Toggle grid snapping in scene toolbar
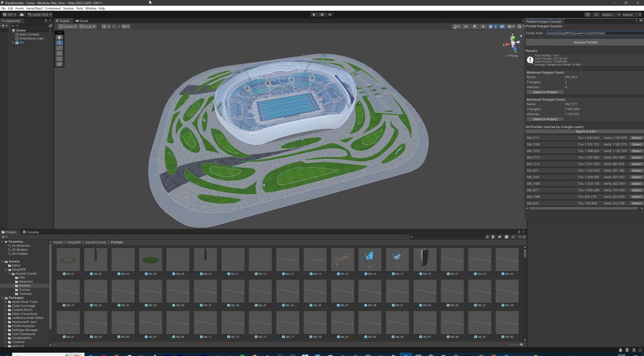 (115, 26)
